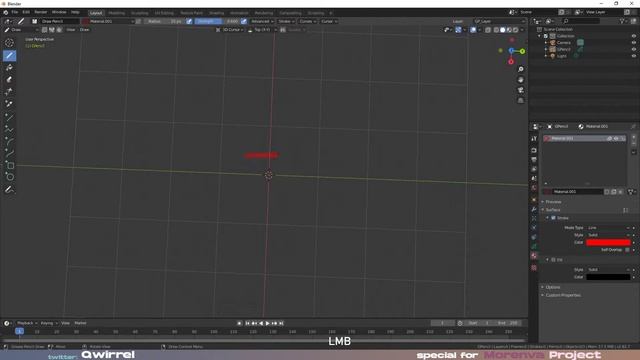Select the Annotate tool in toolbar

point(9,190)
